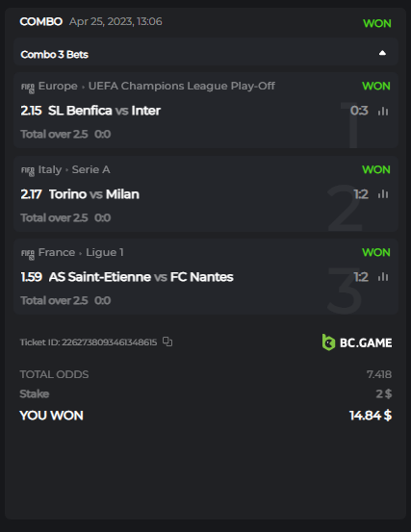Click the Combo 3 Bets header

[x=206, y=52]
